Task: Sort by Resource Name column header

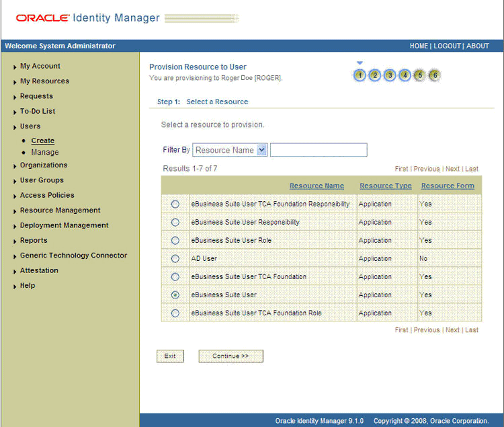Action: (x=317, y=186)
